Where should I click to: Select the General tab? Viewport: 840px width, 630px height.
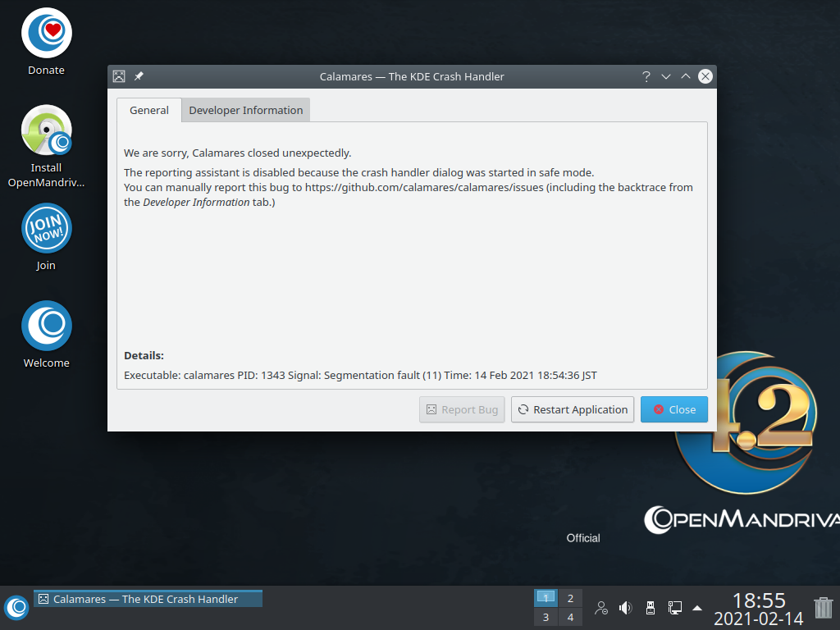click(x=149, y=111)
